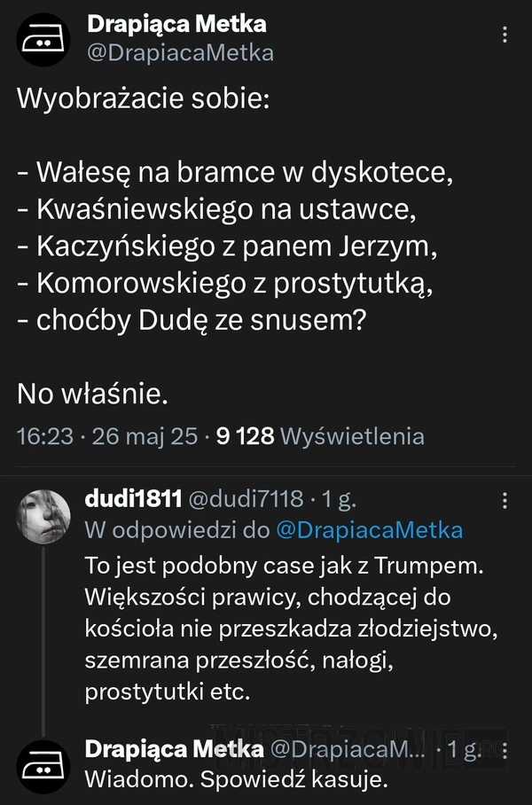Image resolution: width=532 pixels, height=805 pixels.
Task: View the 9 128 Wyświetlenia count
Action: coord(319,436)
